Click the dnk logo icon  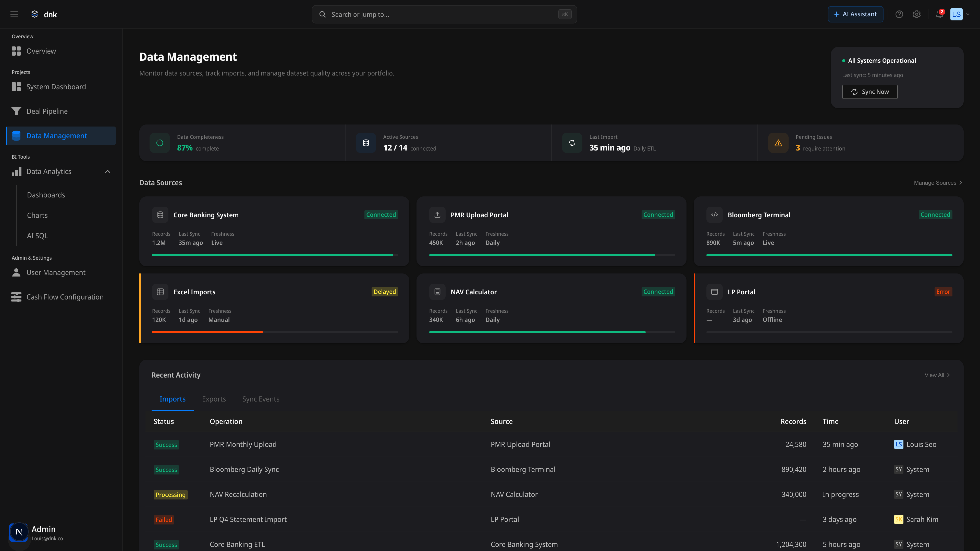coord(35,14)
